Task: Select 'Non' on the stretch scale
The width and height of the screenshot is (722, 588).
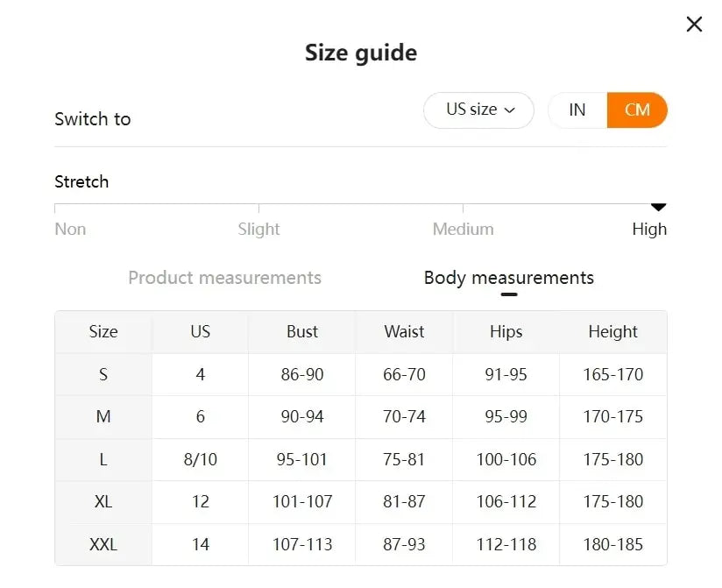Action: pos(70,229)
